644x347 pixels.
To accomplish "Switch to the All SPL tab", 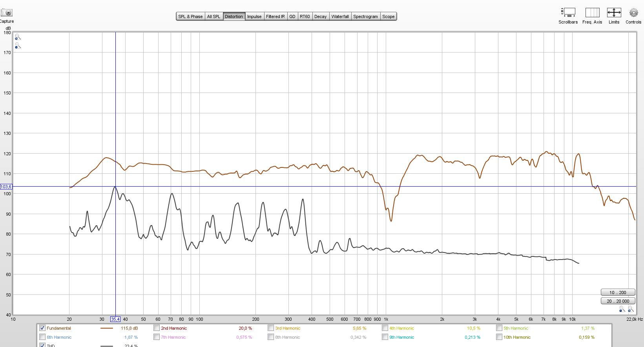I will pos(213,16).
